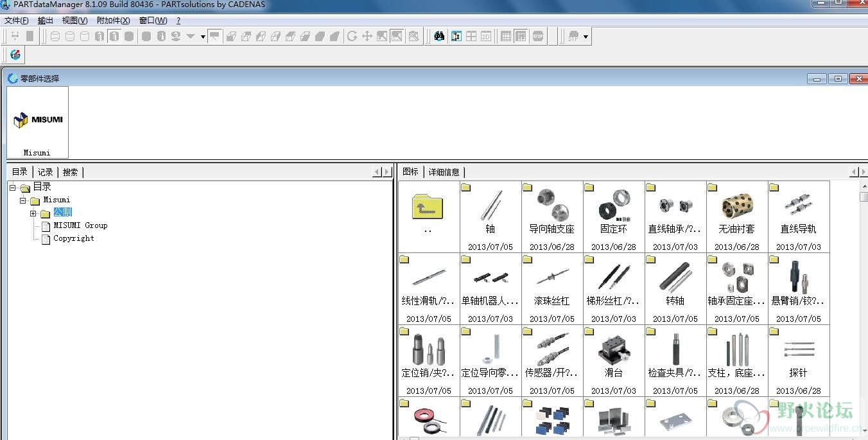Click the rotate arrow toolbar icon
Screen dimensions: 868x440
tap(352, 36)
